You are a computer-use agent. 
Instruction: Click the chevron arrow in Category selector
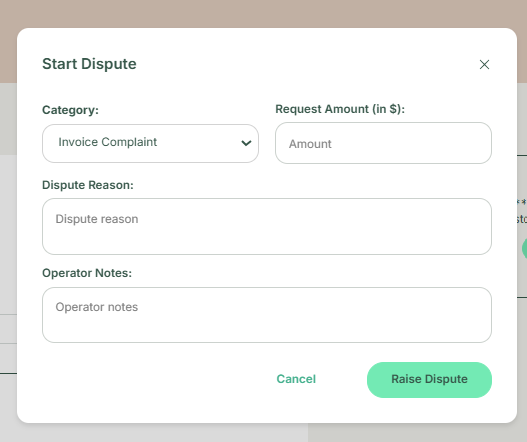click(246, 144)
